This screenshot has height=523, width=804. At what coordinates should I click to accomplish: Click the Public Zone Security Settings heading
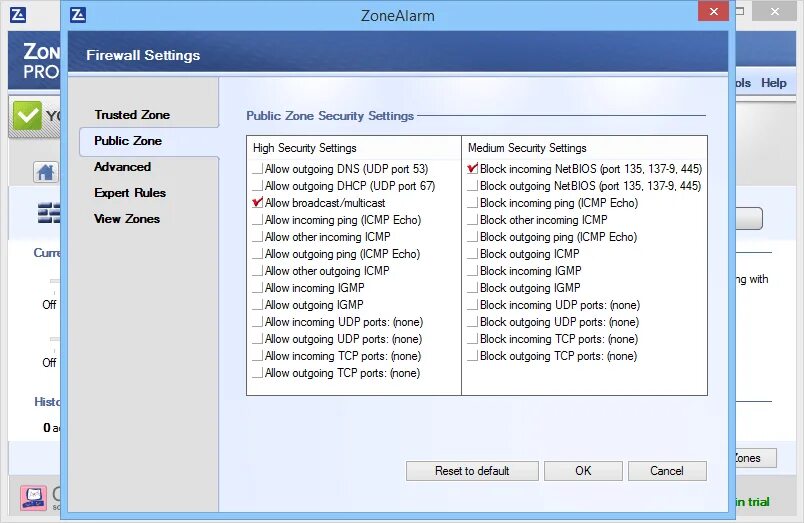click(x=330, y=116)
